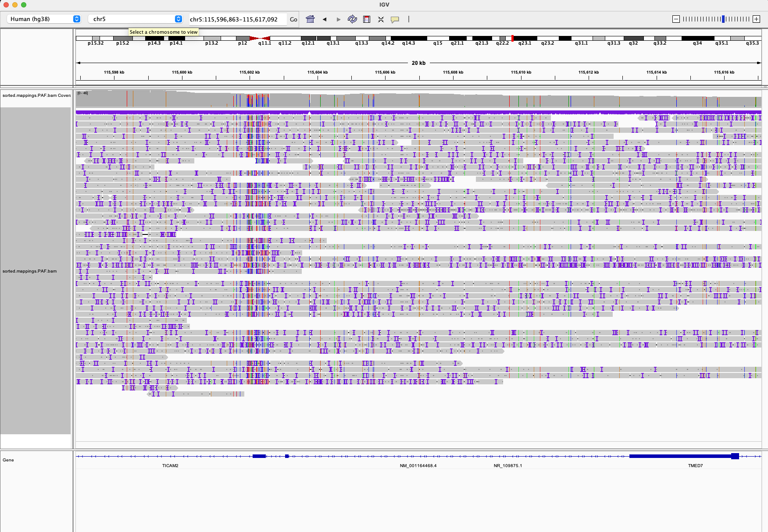
Task: Zoom out using the minus icon
Action: pos(675,19)
